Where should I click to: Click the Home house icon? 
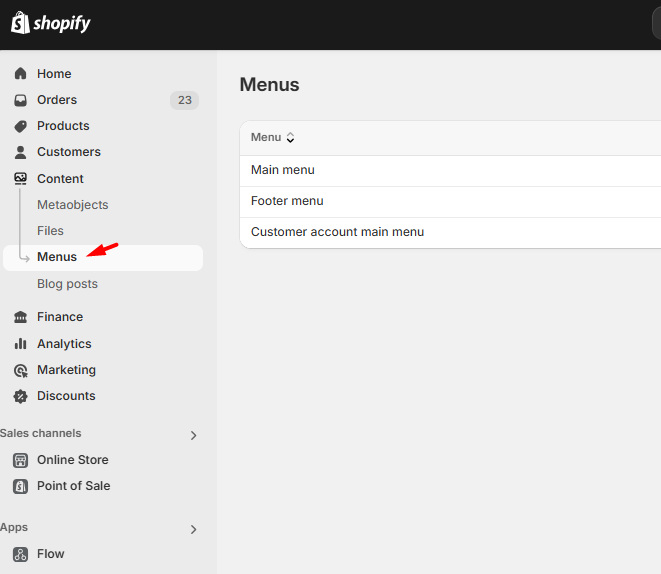pyautogui.click(x=20, y=74)
